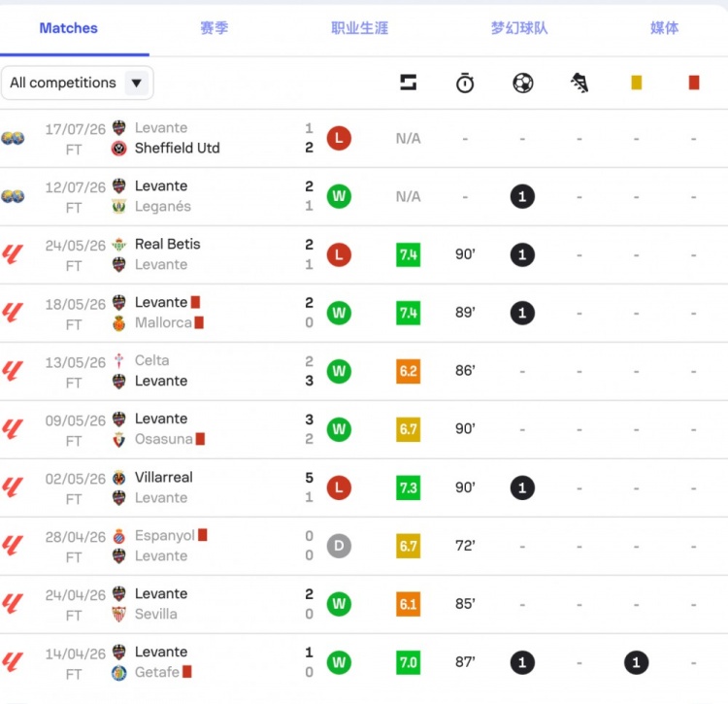
Task: Click the goal count badge on the Leganés row
Action: point(522,196)
